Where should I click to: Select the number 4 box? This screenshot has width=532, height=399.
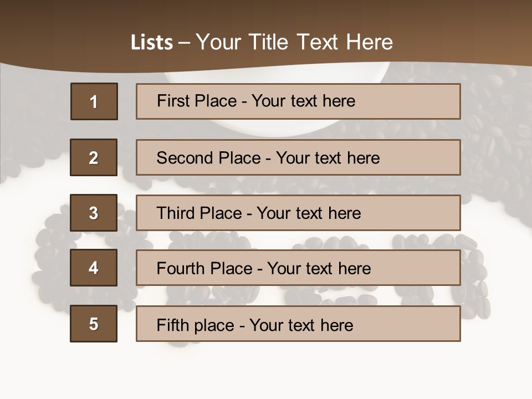(94, 268)
